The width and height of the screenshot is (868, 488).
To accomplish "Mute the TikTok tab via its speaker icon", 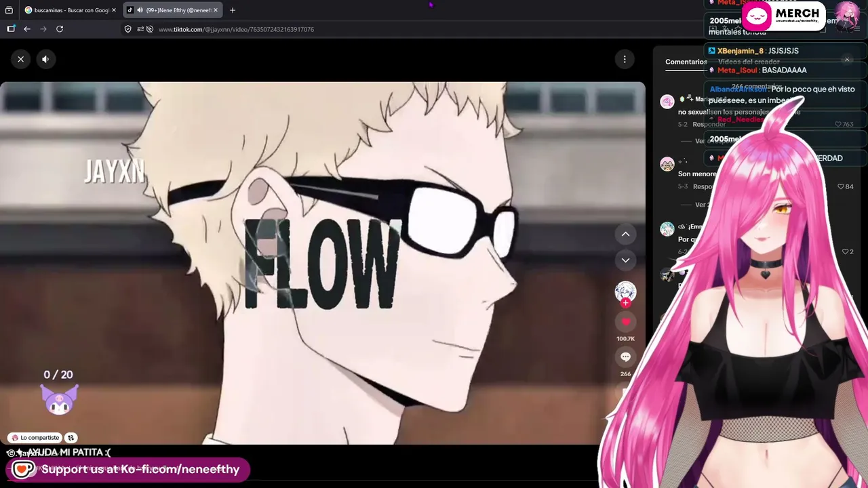I will click(x=140, y=10).
